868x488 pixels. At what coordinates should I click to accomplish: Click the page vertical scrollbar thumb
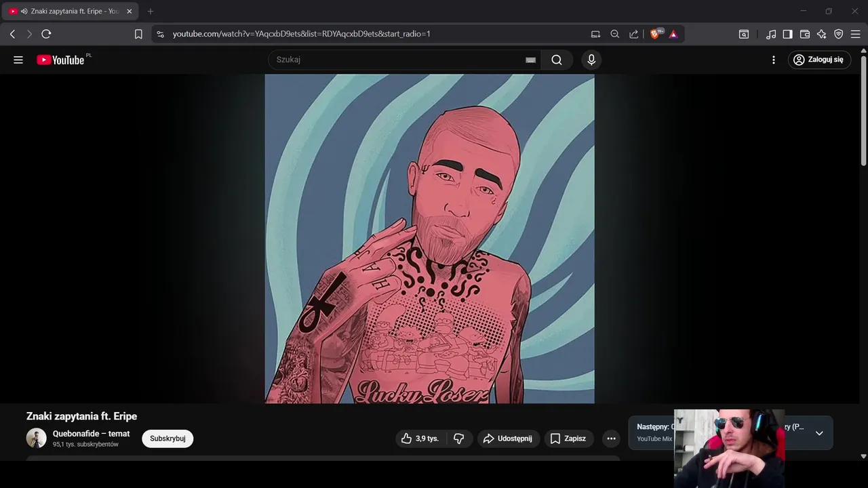click(x=863, y=112)
